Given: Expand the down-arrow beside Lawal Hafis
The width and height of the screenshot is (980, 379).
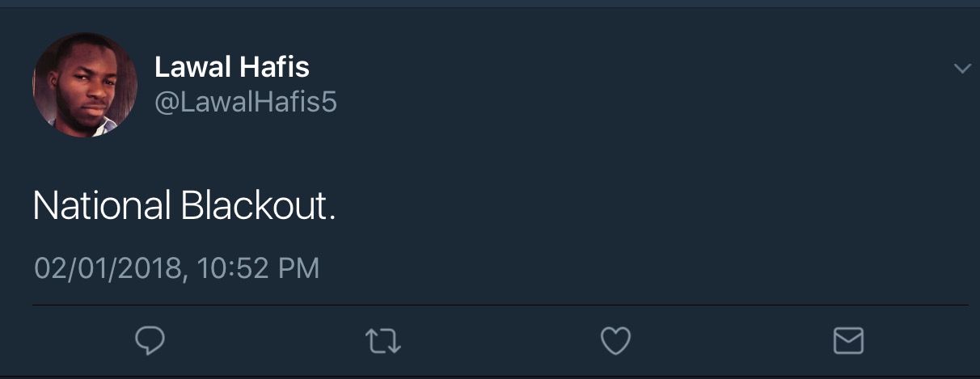Looking at the screenshot, I should point(962,69).
